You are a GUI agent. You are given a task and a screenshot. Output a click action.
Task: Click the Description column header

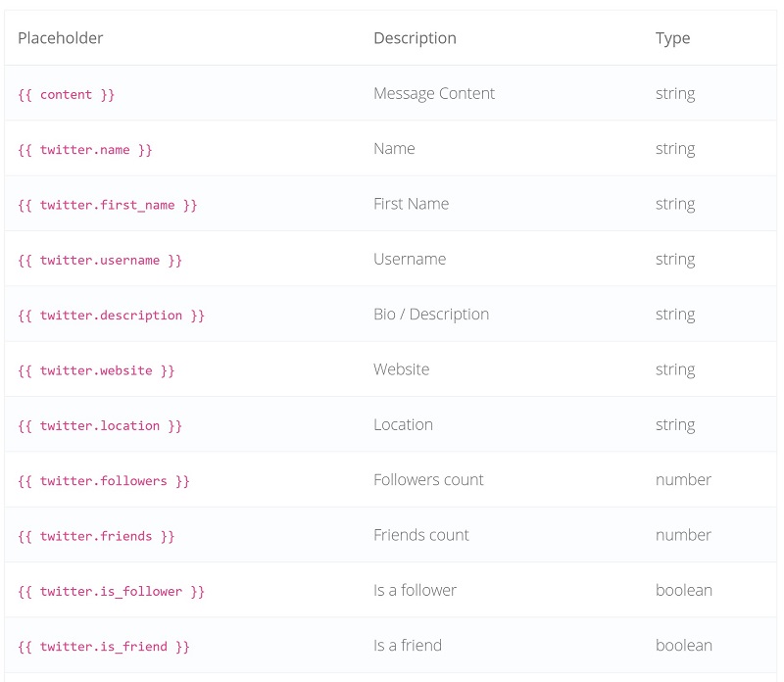click(415, 38)
